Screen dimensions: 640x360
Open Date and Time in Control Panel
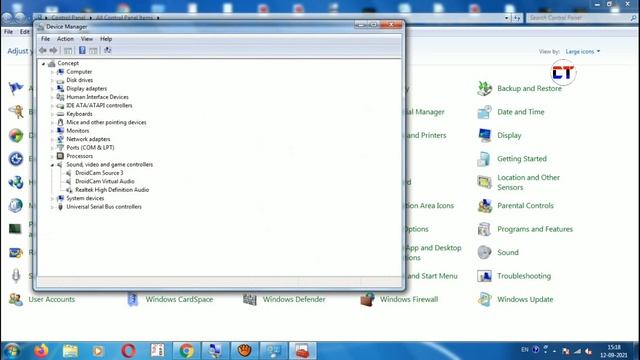(x=520, y=112)
